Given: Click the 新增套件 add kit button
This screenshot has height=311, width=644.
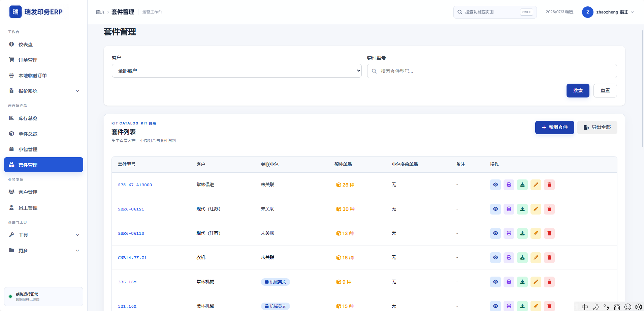Looking at the screenshot, I should click(555, 128).
